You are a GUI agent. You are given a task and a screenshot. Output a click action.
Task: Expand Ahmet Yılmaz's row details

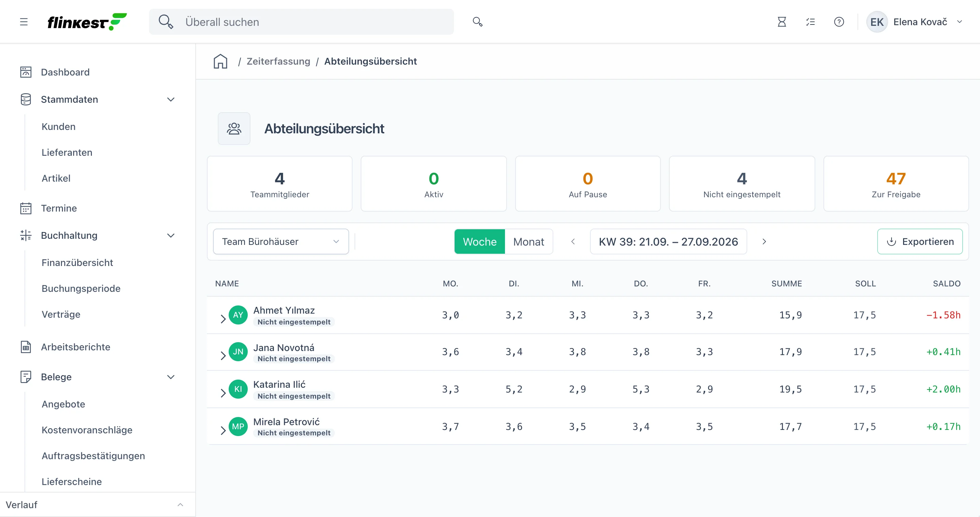(x=223, y=319)
